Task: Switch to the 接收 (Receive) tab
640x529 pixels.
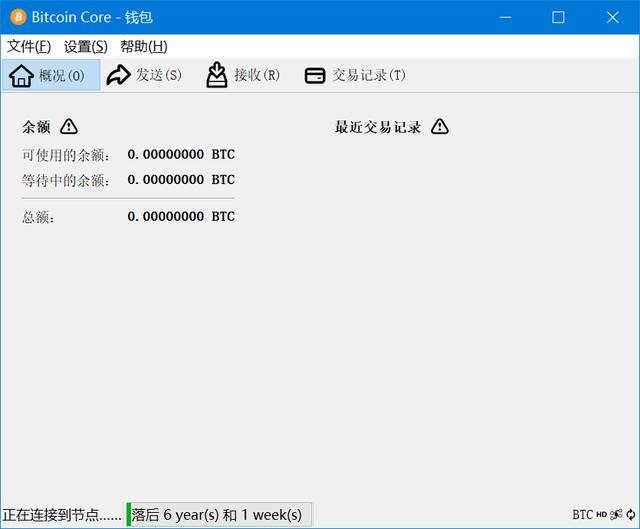Action: (x=243, y=75)
